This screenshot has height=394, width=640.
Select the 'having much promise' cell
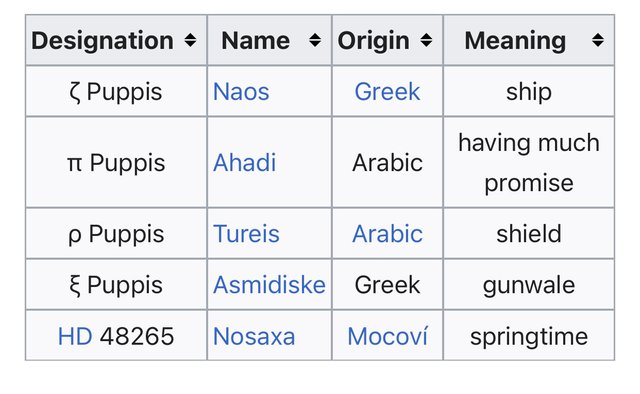click(x=529, y=162)
